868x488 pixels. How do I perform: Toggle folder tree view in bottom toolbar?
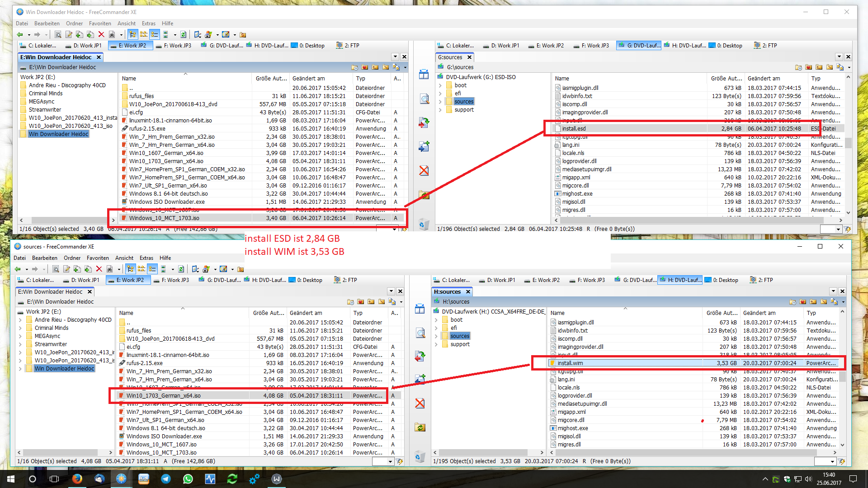131,269
